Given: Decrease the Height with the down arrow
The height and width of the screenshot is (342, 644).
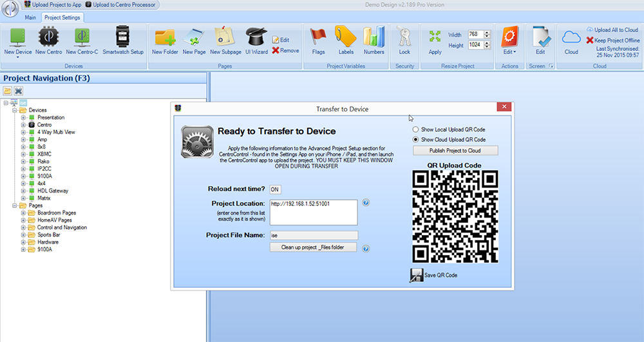Looking at the screenshot, I should point(487,47).
